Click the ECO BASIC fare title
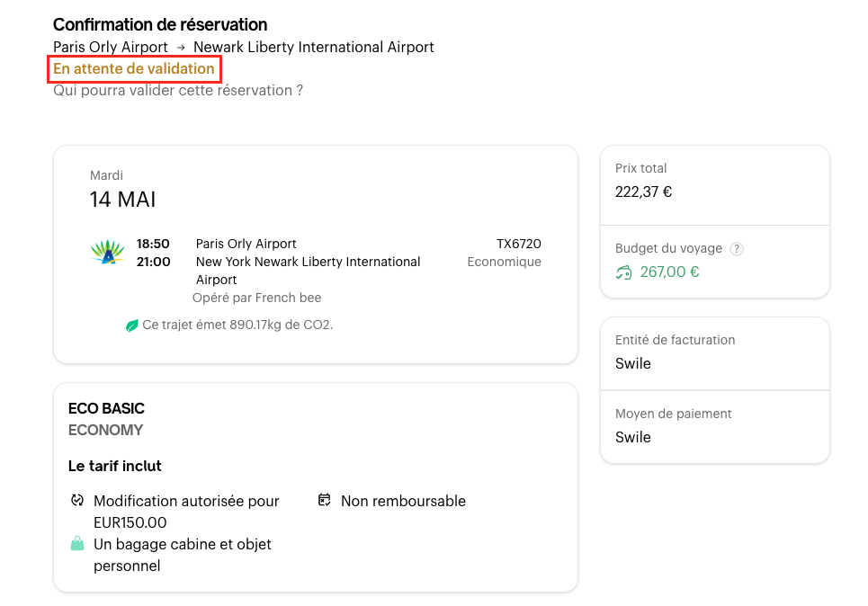This screenshot has height=606, width=868. pos(106,408)
